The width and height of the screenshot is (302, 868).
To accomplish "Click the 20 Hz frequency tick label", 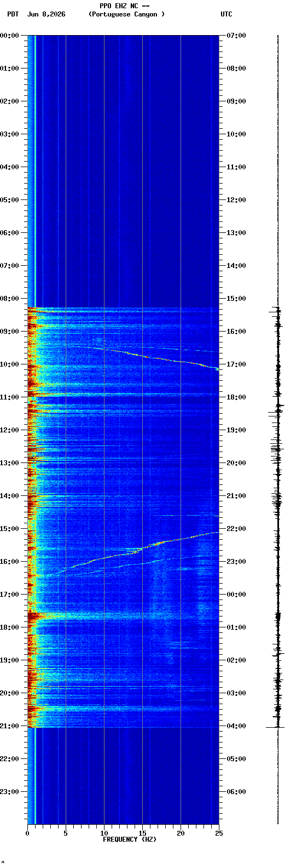I will 181,833.
